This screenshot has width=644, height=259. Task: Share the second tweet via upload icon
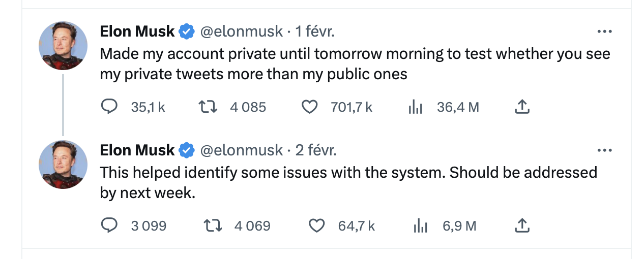522,225
